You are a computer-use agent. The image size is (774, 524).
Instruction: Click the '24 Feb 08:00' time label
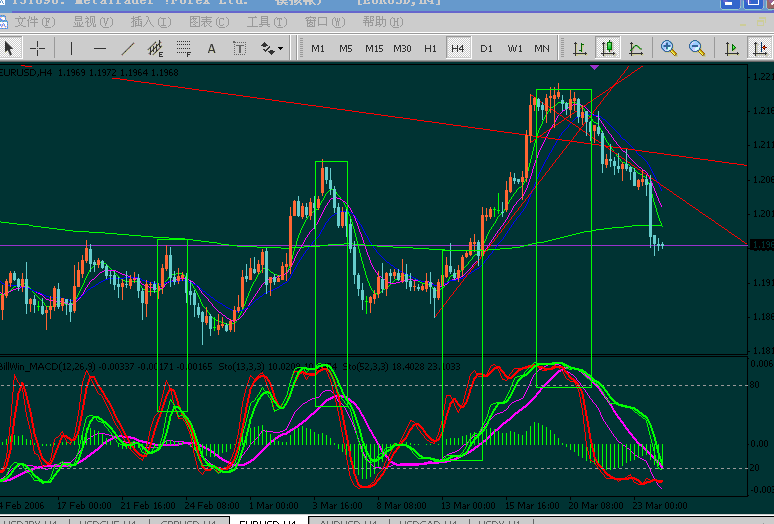(212, 506)
